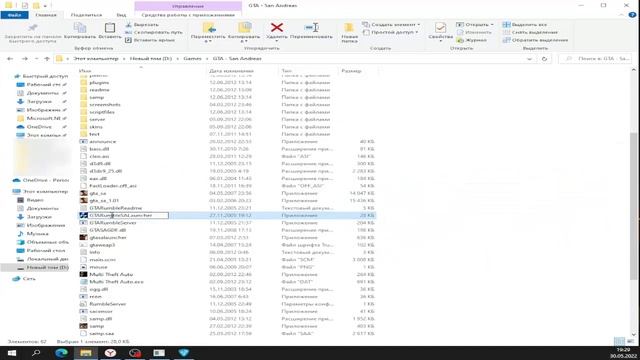640x360 pixels.
Task: Click the taskbar search magnifier icon
Action: [36, 353]
